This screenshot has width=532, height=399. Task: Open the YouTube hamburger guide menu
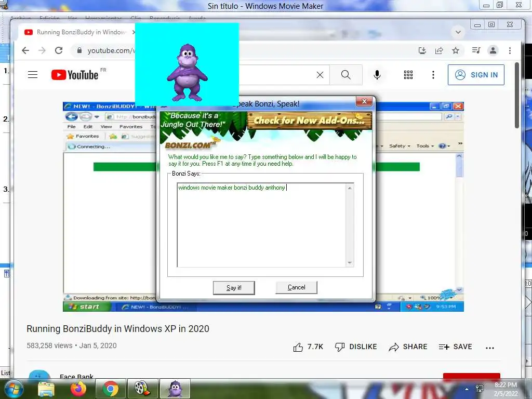[x=33, y=75]
